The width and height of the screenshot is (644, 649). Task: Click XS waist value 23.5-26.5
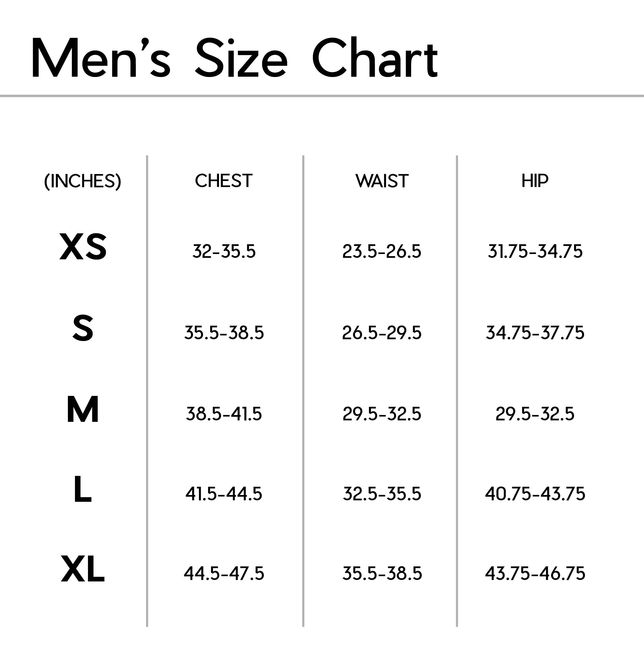click(x=382, y=251)
